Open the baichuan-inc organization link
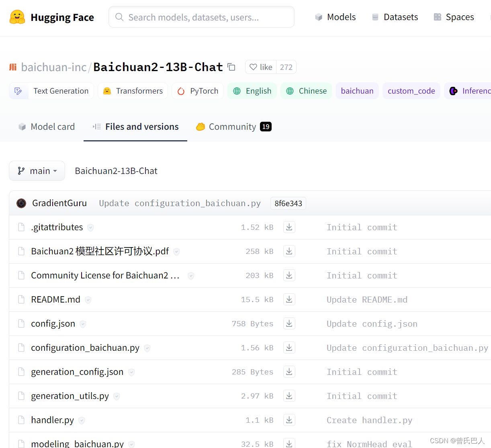491x448 pixels. tap(54, 67)
